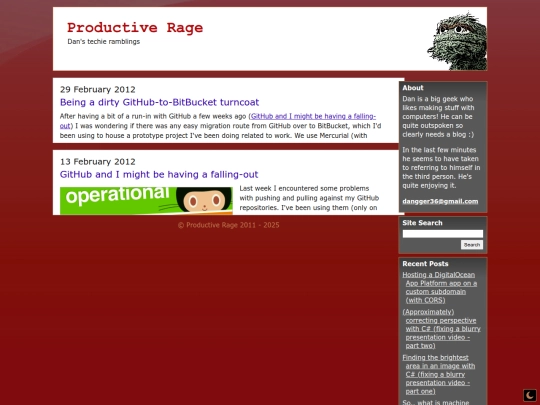The height and width of the screenshot is (405, 540).
Task: Click the 'Site Search' sidebar heading
Action: (x=422, y=223)
